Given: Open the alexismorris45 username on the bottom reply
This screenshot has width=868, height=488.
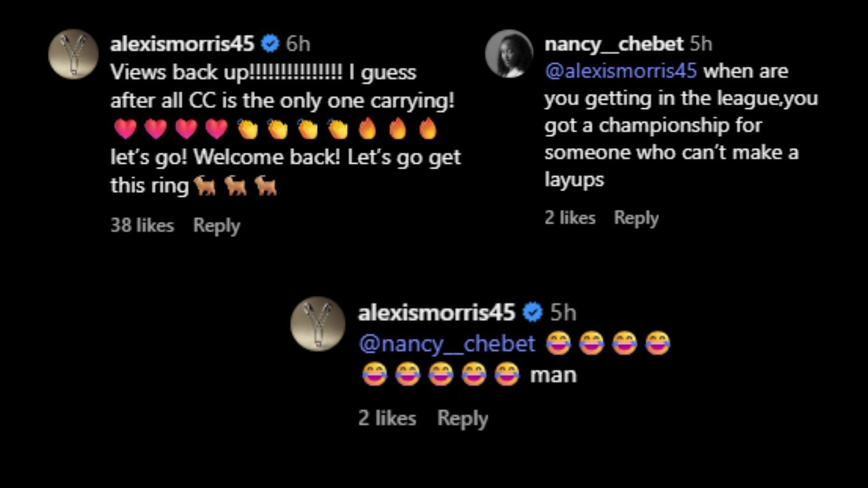Looking at the screenshot, I should (x=436, y=312).
